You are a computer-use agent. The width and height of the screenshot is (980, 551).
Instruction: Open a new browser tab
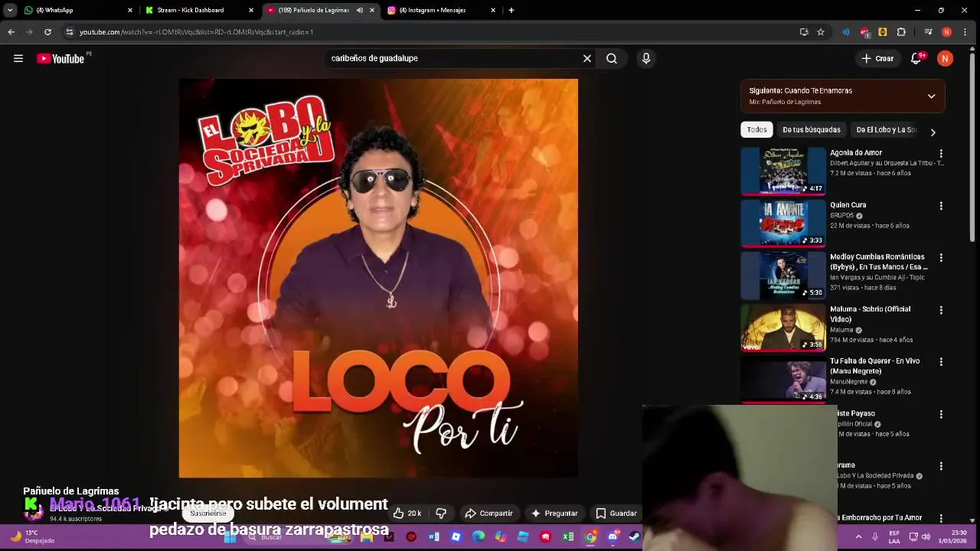coord(511,10)
